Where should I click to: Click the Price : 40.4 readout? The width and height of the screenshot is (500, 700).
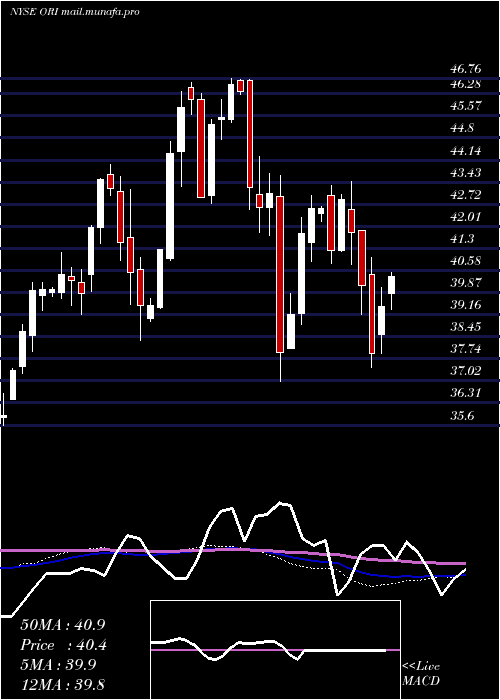[x=63, y=645]
